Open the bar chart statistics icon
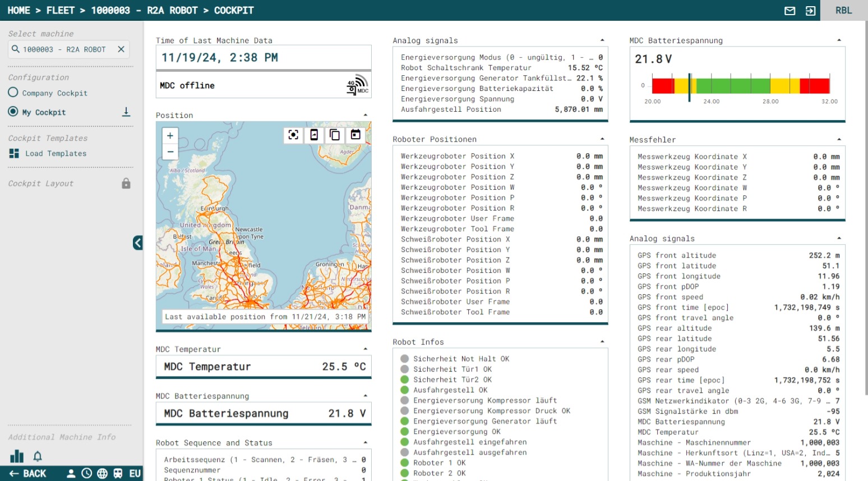The image size is (868, 481). [17, 456]
